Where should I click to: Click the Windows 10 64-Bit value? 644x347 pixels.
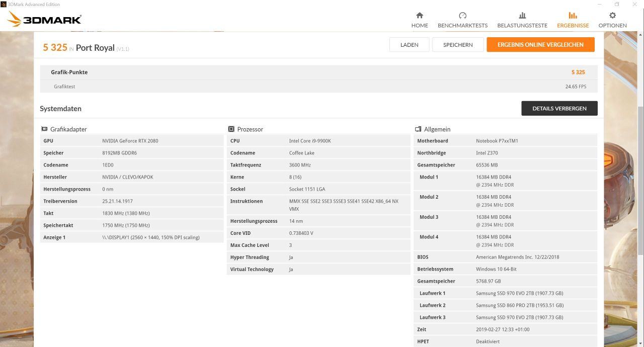[x=496, y=269]
